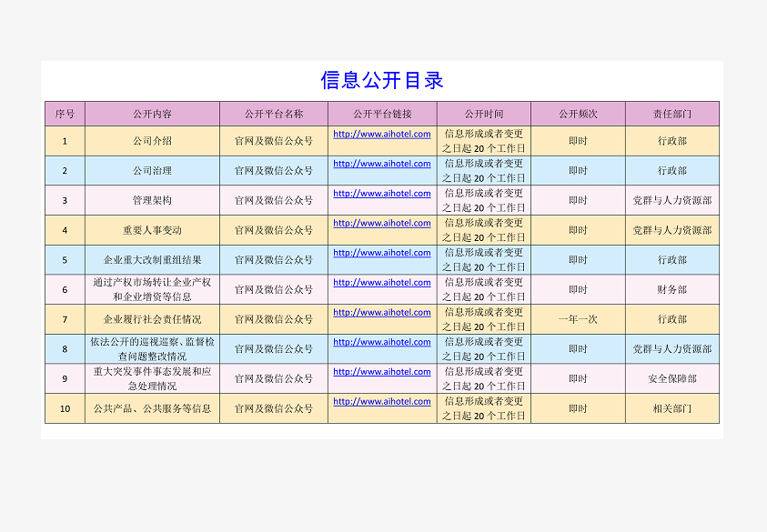Click the 管理架构 cell
This screenshot has width=767, height=532.
(x=153, y=200)
